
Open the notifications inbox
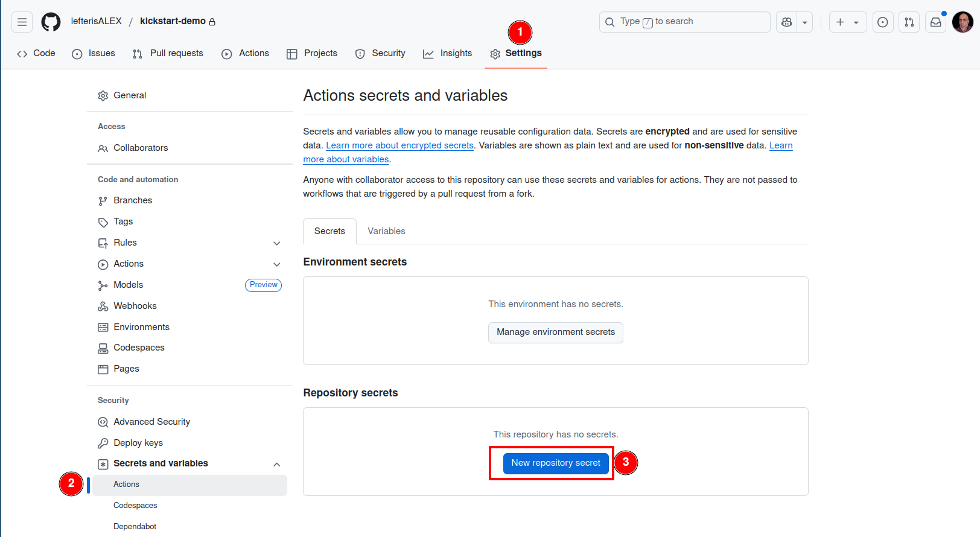click(x=935, y=22)
